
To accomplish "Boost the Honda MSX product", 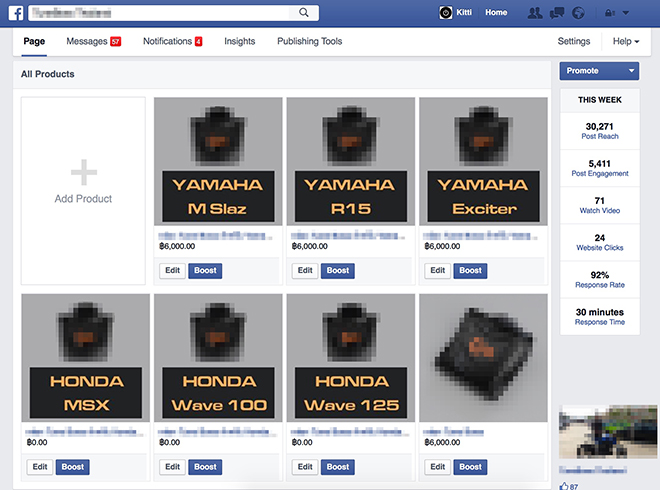I will coord(72,467).
